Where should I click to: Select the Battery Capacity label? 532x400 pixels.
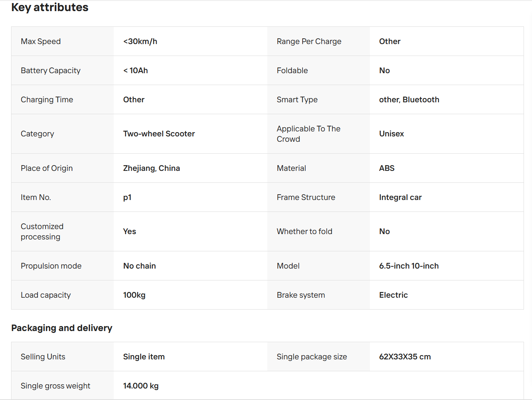coord(51,70)
